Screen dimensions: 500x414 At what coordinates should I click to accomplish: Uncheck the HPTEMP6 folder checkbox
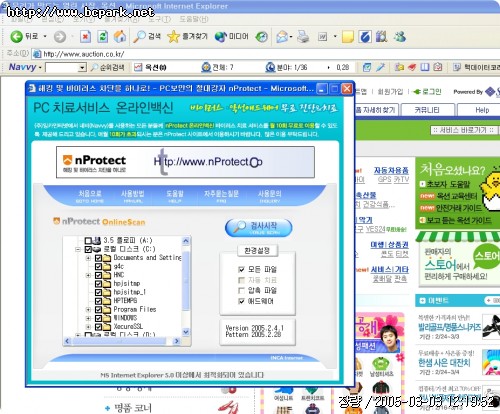point(98,301)
